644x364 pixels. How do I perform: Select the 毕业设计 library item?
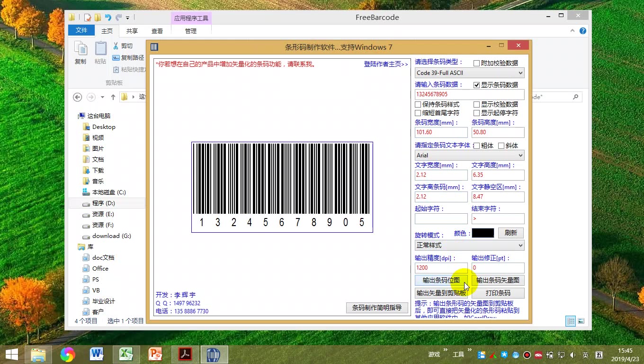click(x=103, y=301)
